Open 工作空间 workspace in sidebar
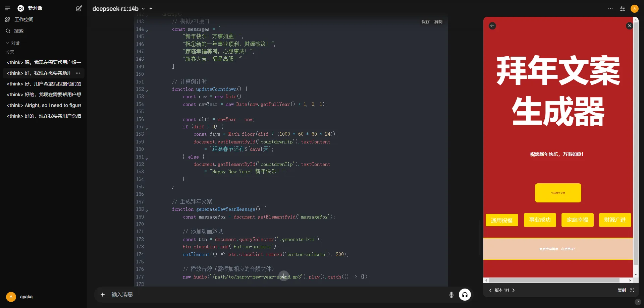The image size is (644, 308). [x=23, y=19]
